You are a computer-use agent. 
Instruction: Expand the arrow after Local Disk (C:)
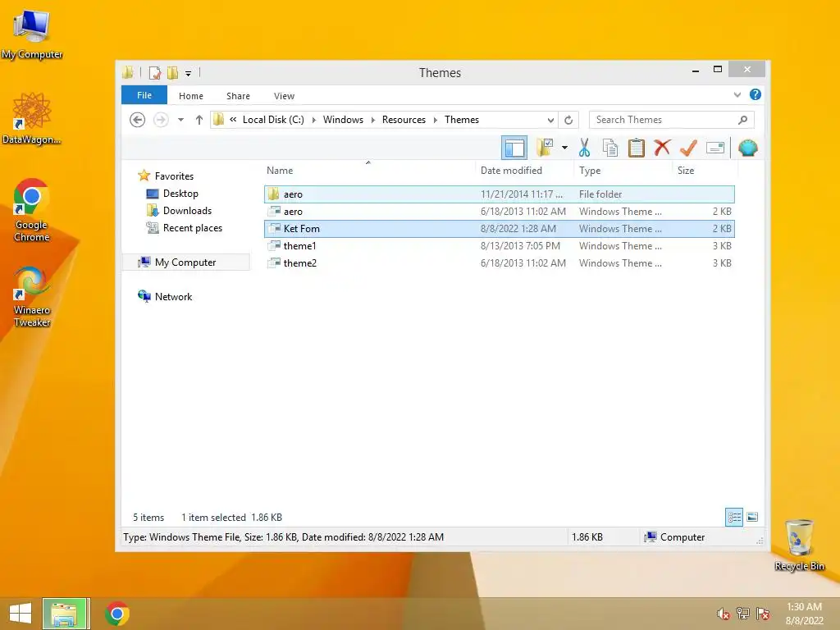314,120
